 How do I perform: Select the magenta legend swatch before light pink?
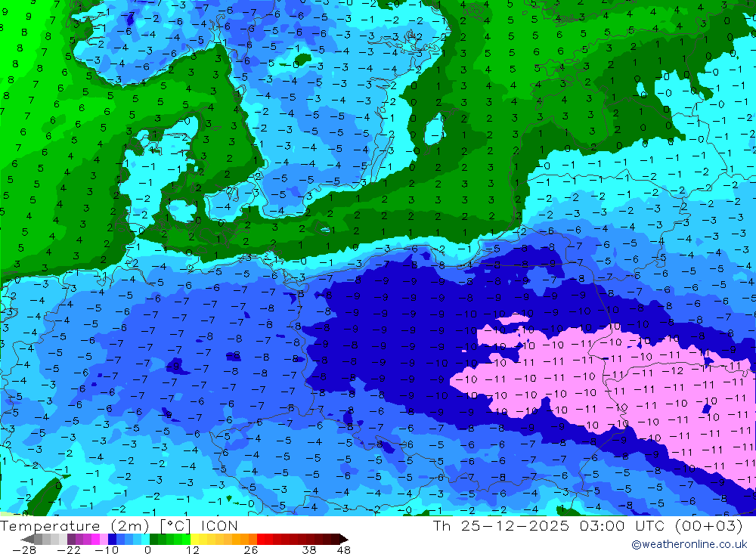pyautogui.click(x=95, y=539)
